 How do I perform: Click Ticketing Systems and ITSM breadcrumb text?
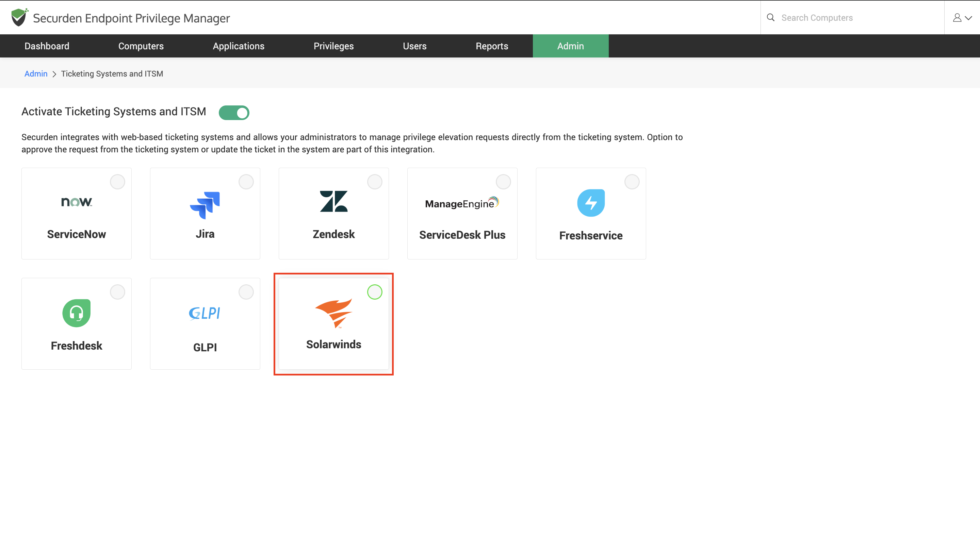(112, 74)
